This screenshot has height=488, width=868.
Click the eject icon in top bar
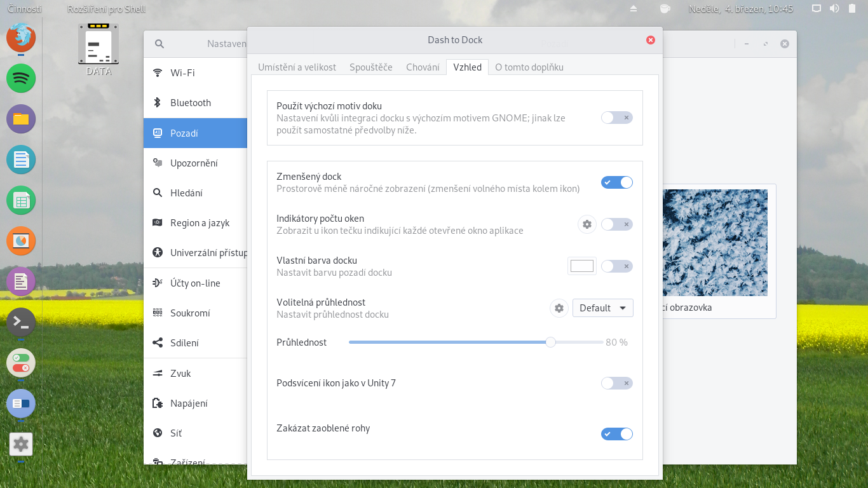(633, 9)
